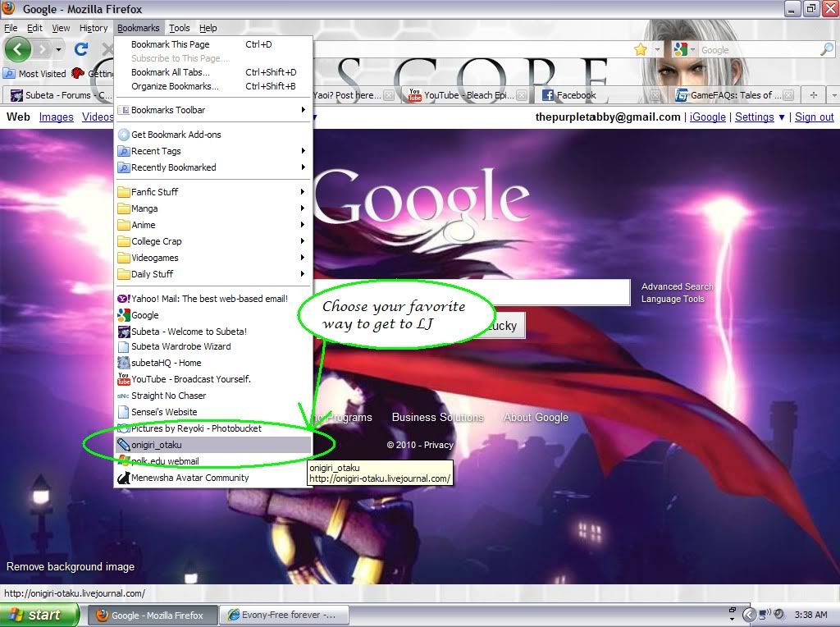Click the Images link
The image size is (840, 627).
coord(57,117)
